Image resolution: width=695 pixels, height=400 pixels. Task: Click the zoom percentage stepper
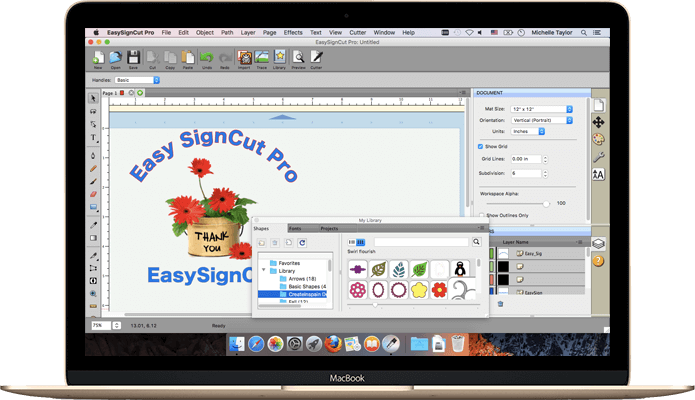tap(117, 325)
